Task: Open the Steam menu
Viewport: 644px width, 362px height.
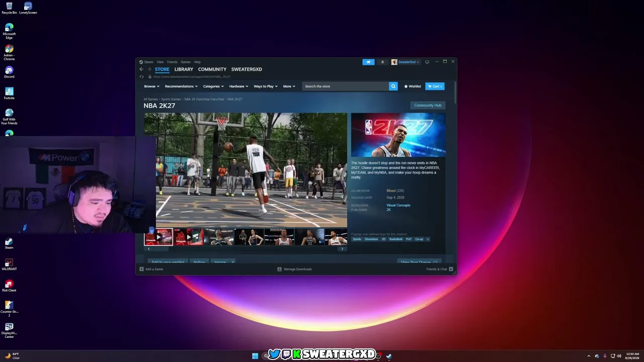Action: coord(148,62)
